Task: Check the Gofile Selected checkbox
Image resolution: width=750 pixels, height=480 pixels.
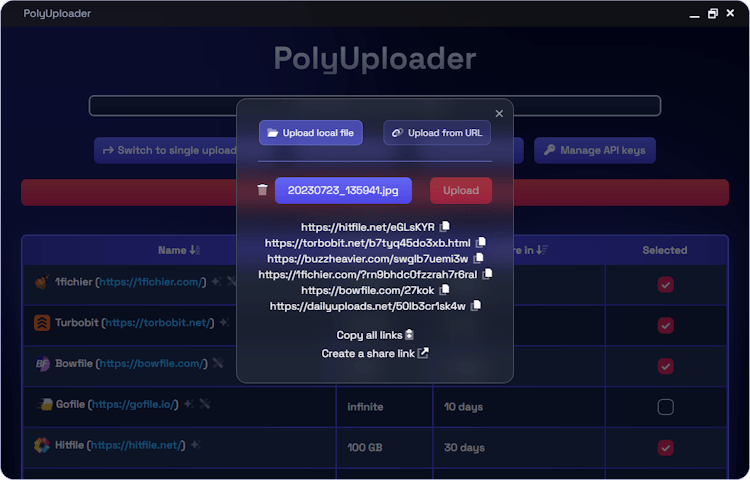Action: point(665,407)
